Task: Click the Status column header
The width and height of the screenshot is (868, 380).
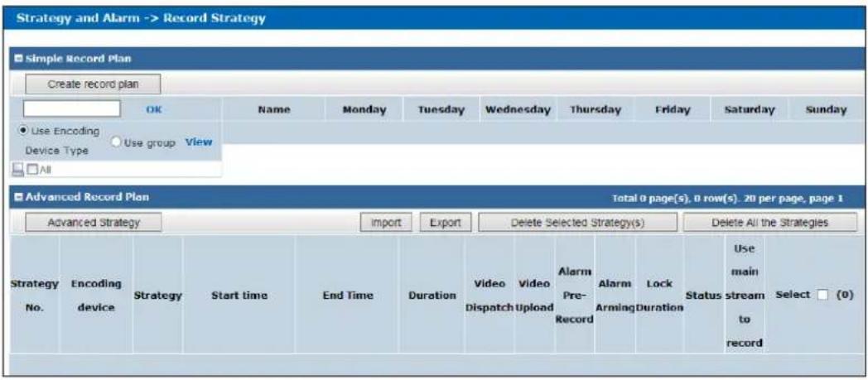Action: (x=703, y=296)
